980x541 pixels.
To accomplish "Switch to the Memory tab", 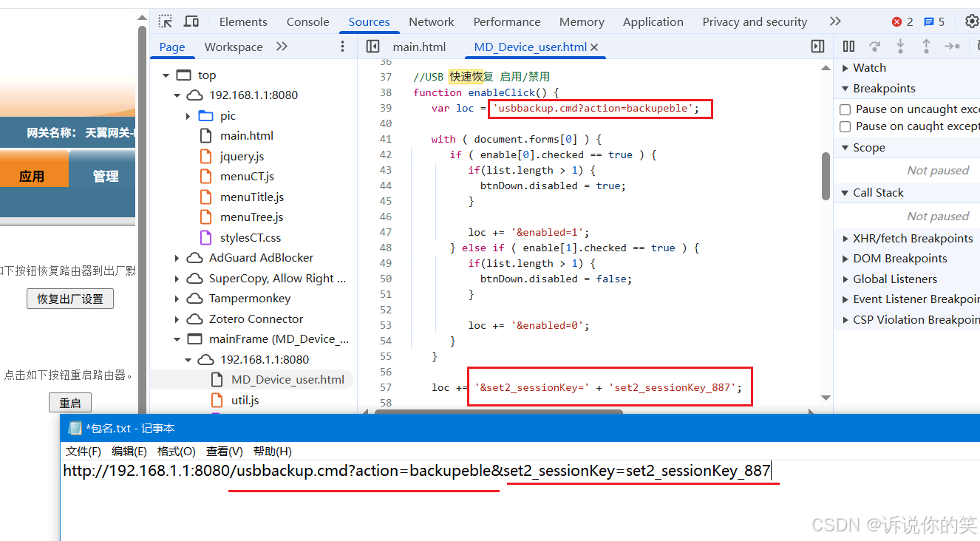I will pos(582,21).
